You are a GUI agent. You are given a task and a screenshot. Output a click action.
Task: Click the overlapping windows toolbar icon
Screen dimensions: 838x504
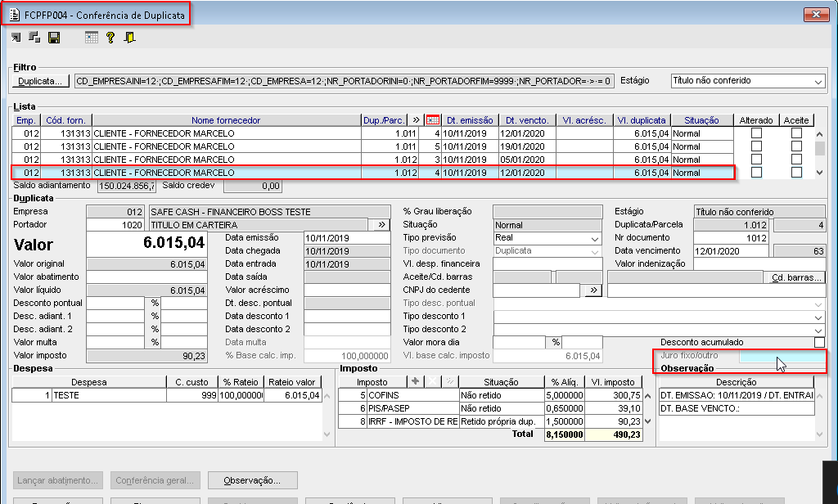pos(34,38)
